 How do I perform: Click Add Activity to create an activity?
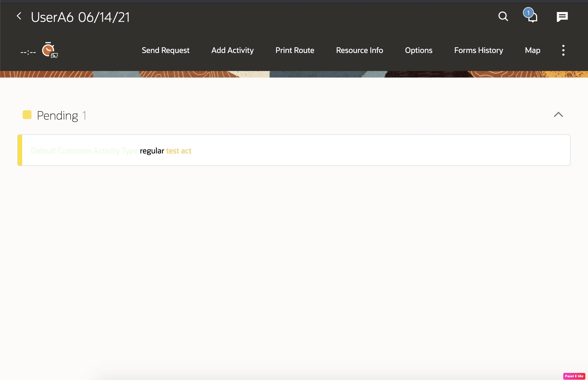point(232,50)
